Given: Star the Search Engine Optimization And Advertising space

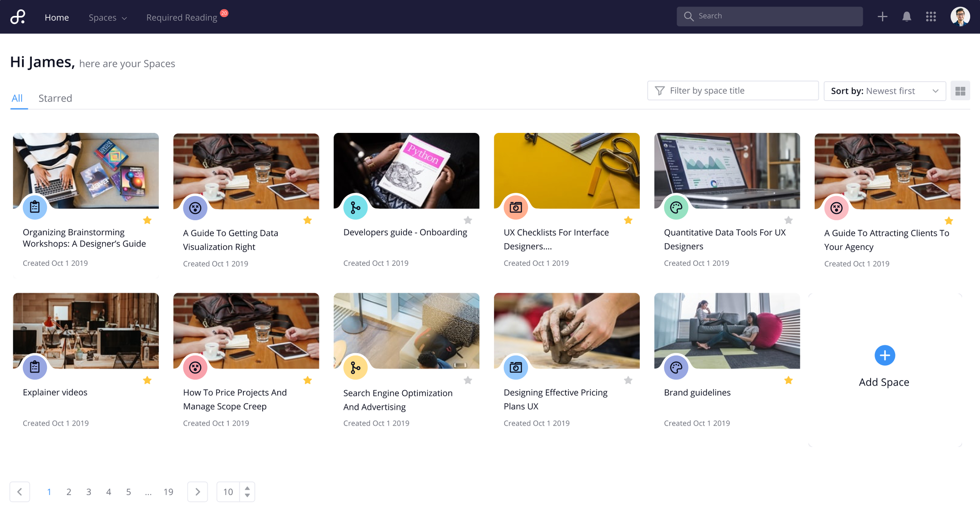Looking at the screenshot, I should click(468, 380).
